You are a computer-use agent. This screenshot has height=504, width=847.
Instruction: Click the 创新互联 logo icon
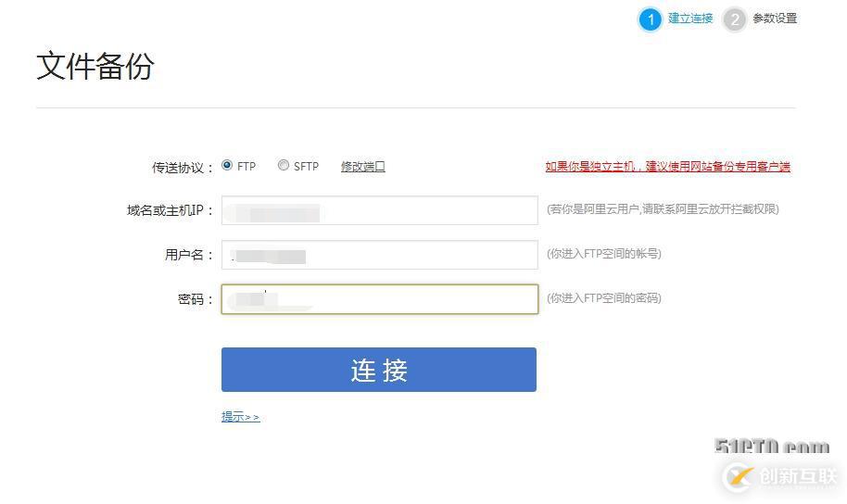click(740, 476)
